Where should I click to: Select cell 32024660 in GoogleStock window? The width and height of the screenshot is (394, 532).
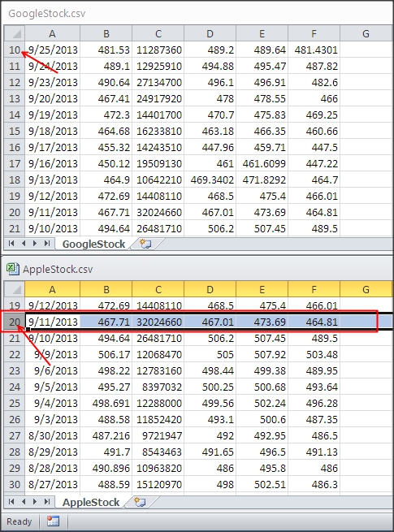coord(158,212)
